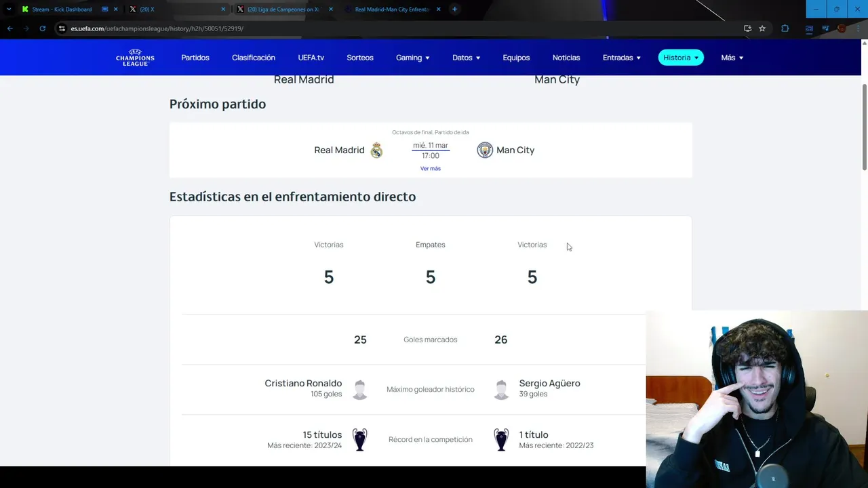Click the 1 título text

tap(534, 435)
